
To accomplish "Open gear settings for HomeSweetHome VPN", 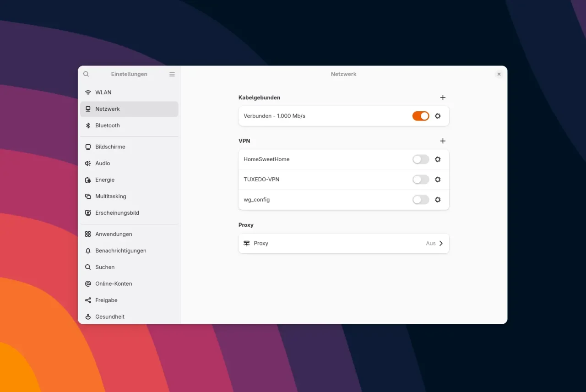I will pyautogui.click(x=438, y=159).
